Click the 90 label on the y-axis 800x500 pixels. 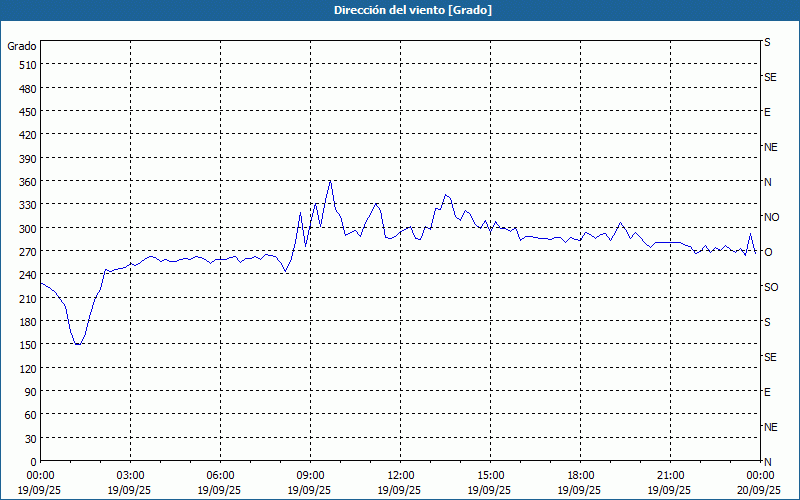pos(29,391)
